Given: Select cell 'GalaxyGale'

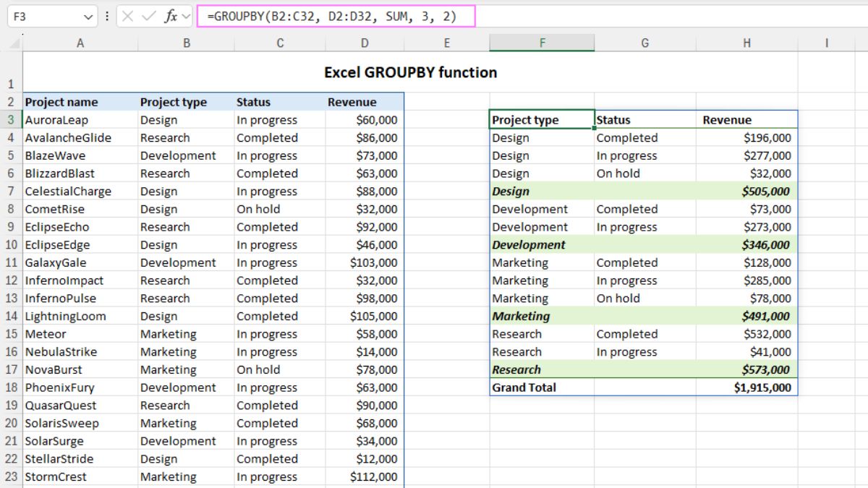Looking at the screenshot, I should coord(80,262).
